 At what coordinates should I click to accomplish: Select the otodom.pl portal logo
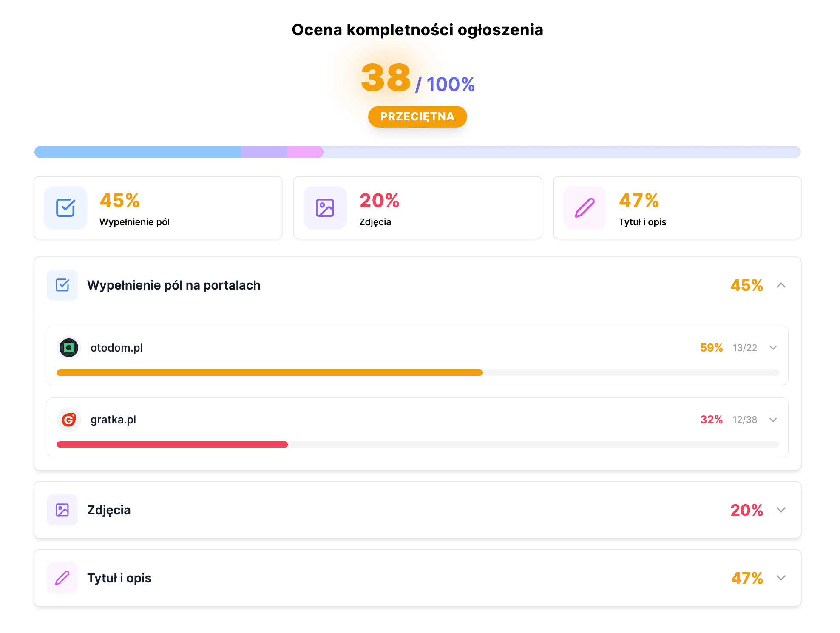(69, 348)
